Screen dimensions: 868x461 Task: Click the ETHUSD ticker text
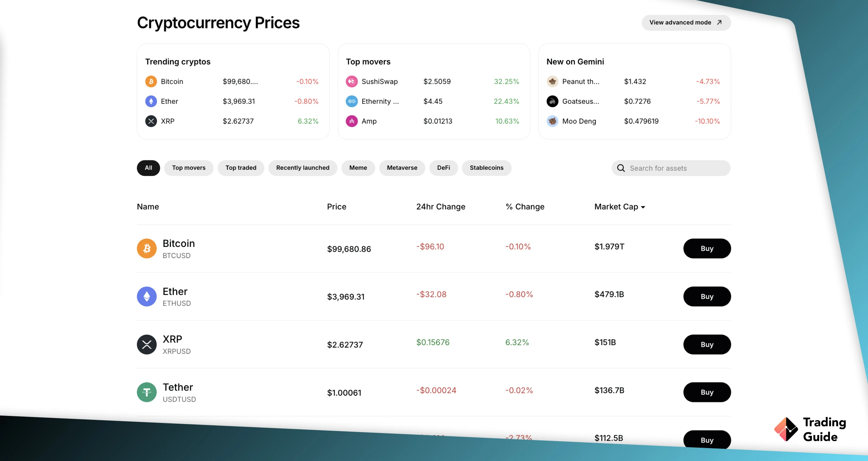(x=177, y=303)
